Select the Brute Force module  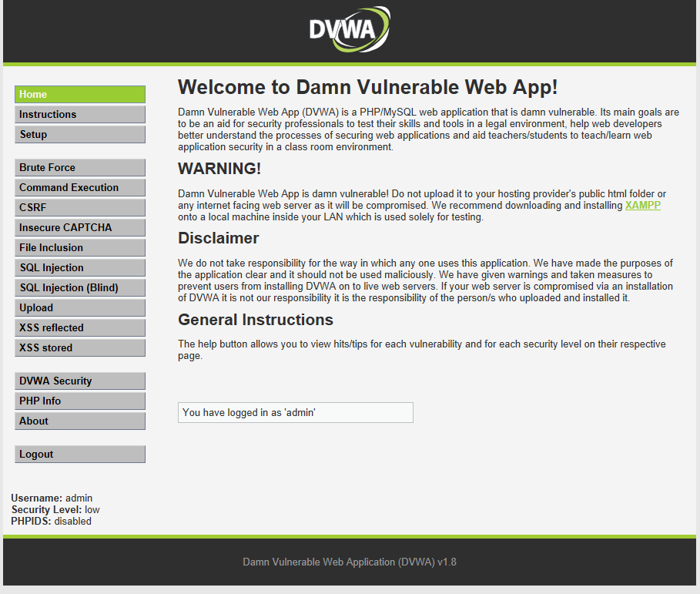tap(80, 167)
